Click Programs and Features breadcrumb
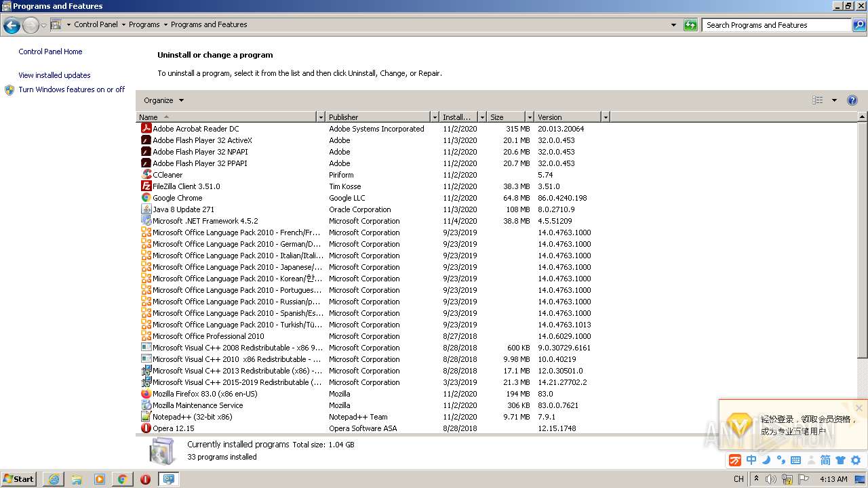The height and width of the screenshot is (488, 868). tap(209, 24)
